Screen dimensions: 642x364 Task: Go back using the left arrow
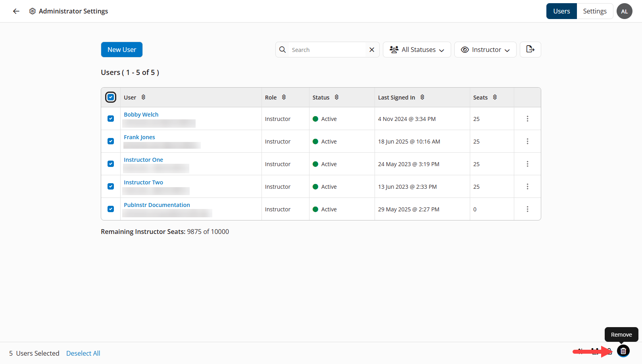pyautogui.click(x=16, y=11)
